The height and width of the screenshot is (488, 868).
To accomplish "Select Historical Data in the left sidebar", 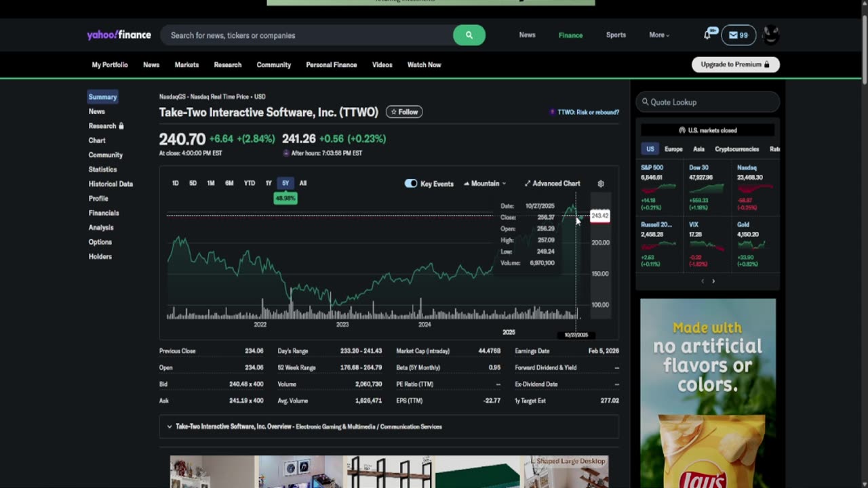I will [x=111, y=184].
